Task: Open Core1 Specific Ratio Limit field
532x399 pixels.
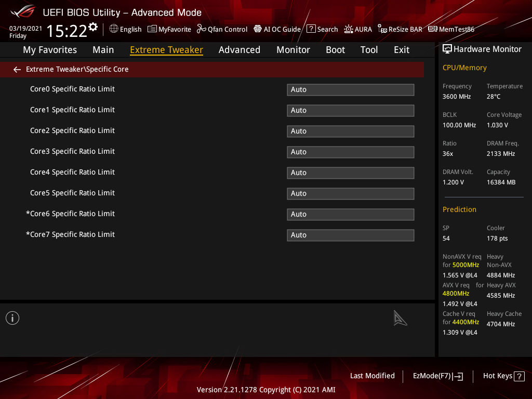Action: pyautogui.click(x=351, y=110)
